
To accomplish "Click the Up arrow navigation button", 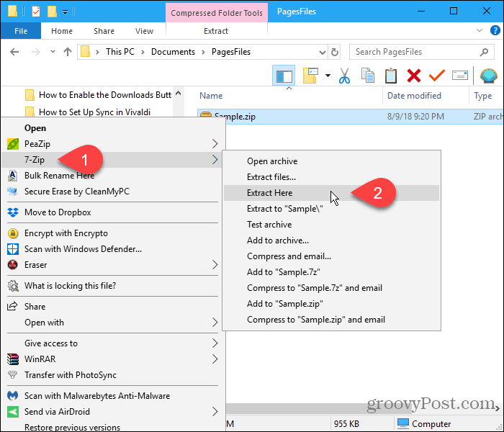I will click(x=68, y=52).
